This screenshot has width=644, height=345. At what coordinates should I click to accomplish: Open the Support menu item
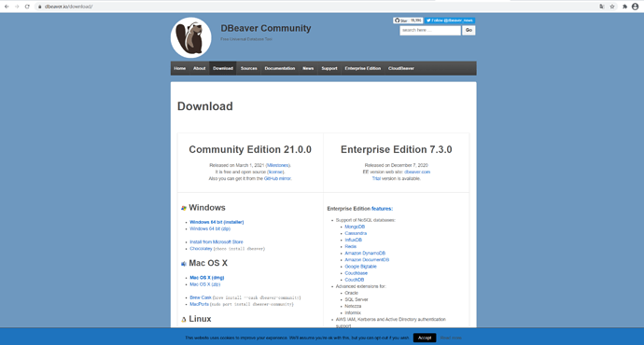point(329,68)
